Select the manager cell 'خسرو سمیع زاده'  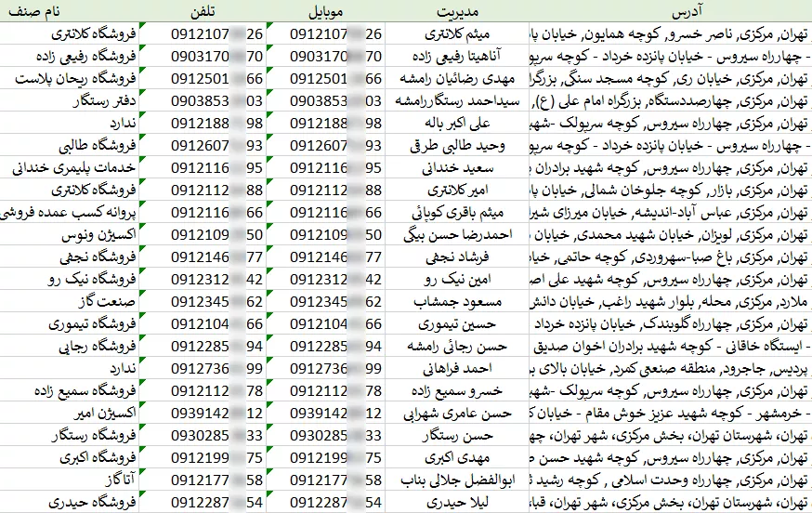tap(457, 390)
